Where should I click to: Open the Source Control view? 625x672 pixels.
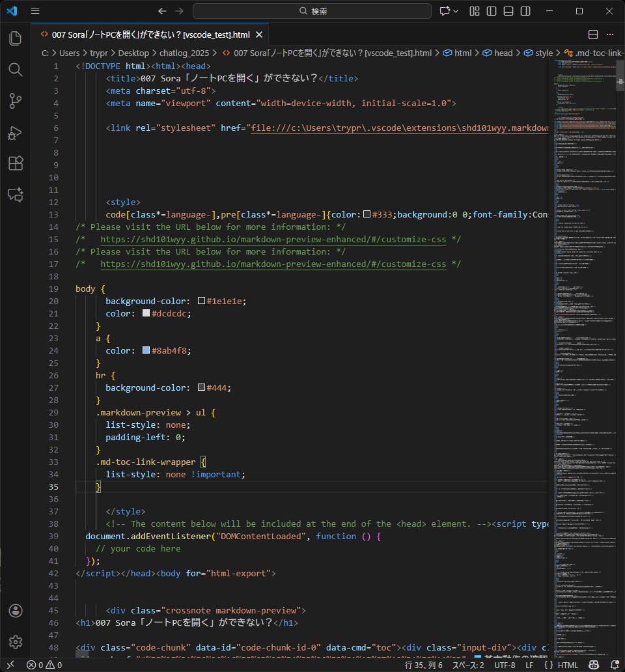coord(16,101)
